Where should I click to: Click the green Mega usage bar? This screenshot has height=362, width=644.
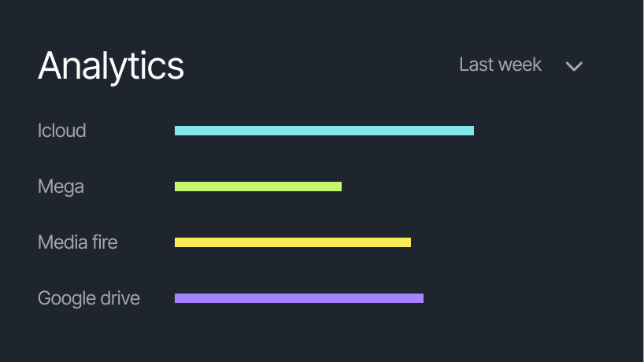[x=258, y=187]
